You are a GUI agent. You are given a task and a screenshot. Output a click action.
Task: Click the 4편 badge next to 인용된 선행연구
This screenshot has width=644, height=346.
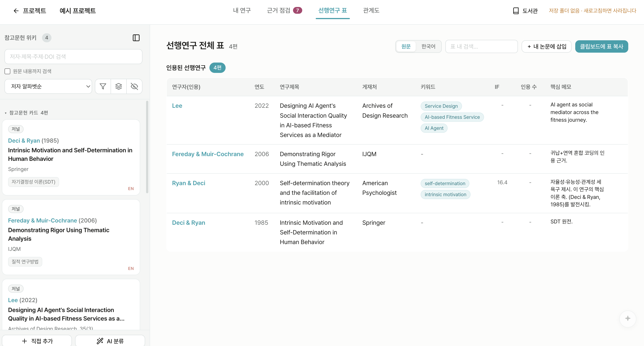tap(217, 67)
